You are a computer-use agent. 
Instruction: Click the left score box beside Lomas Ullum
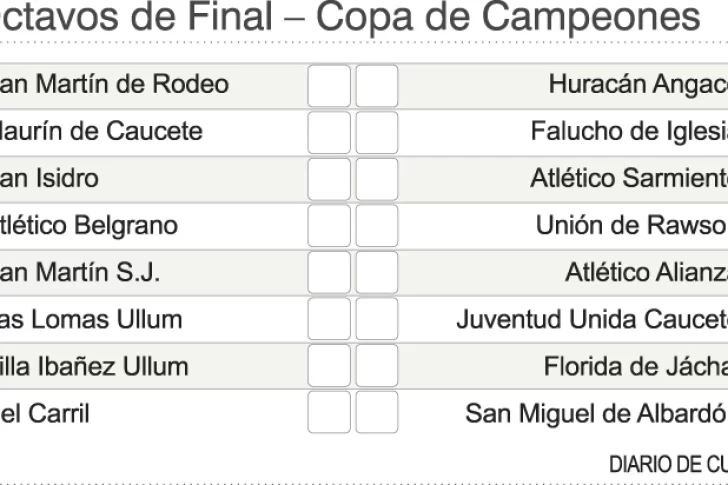point(329,319)
